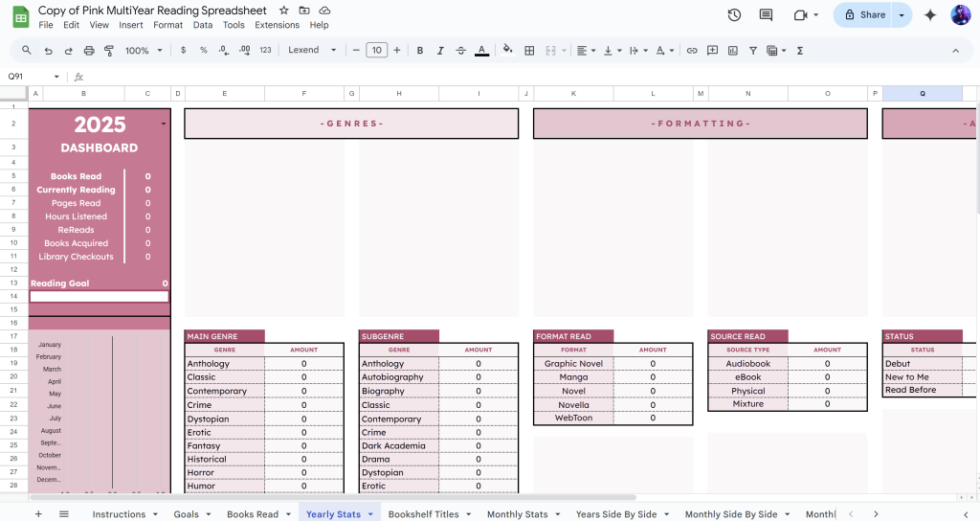The width and height of the screenshot is (980, 521).
Task: Open the fill color picker
Action: click(x=507, y=51)
